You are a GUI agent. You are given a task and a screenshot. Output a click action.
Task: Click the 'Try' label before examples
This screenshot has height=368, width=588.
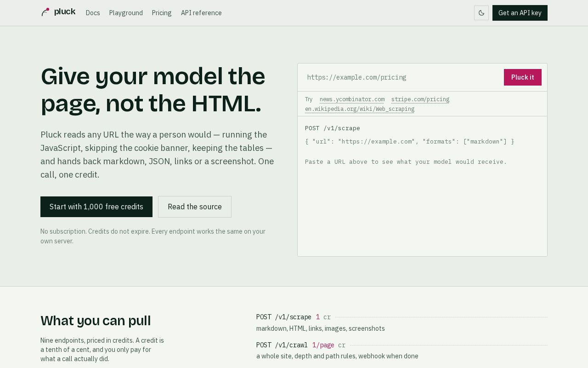coord(309,99)
